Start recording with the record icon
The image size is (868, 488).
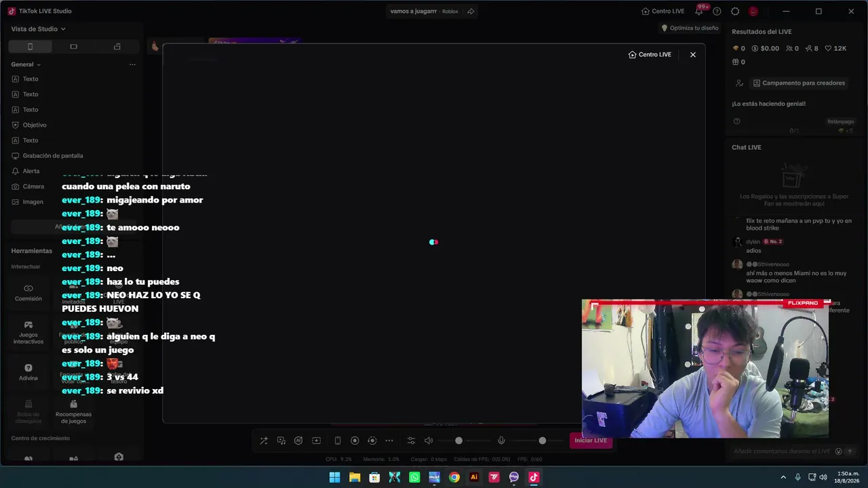355,441
